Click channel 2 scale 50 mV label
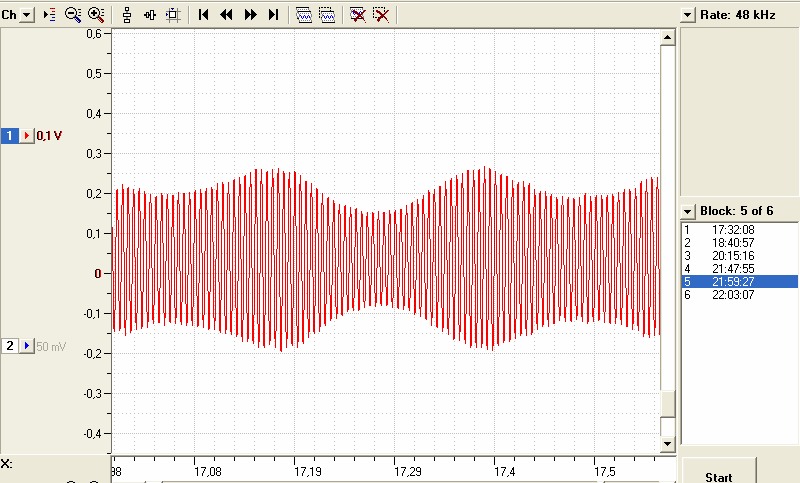This screenshot has height=483, width=800. click(51, 346)
